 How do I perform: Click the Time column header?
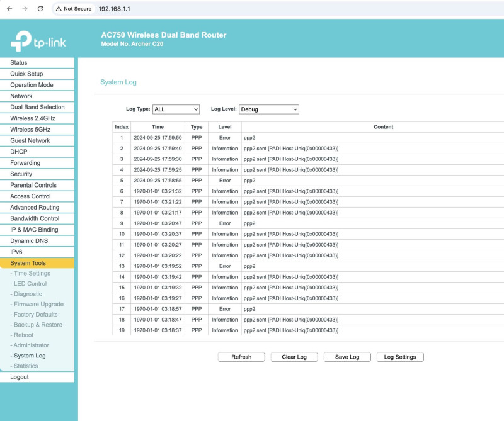[x=158, y=127]
